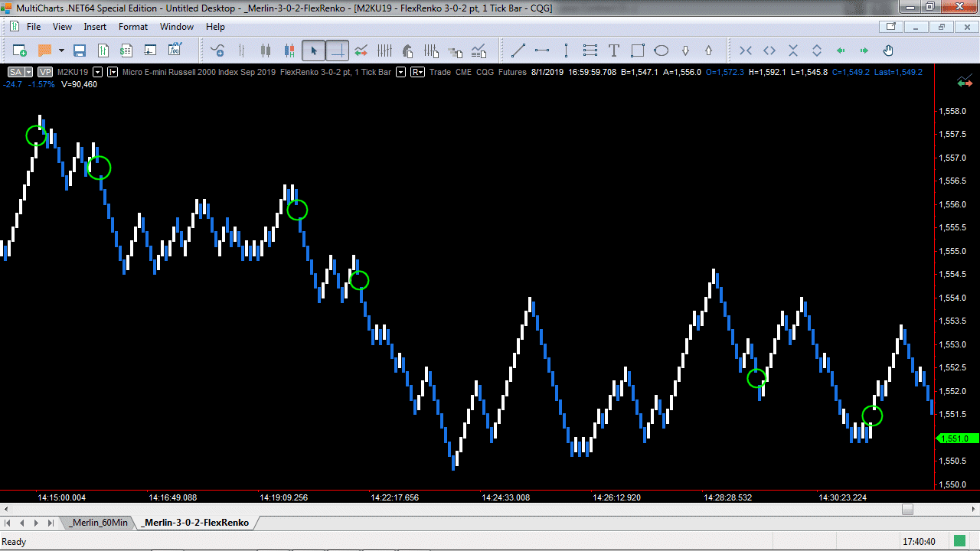Click the chart horizontal scrollbar thumb
Image resolution: width=980 pixels, height=551 pixels.
[907, 509]
